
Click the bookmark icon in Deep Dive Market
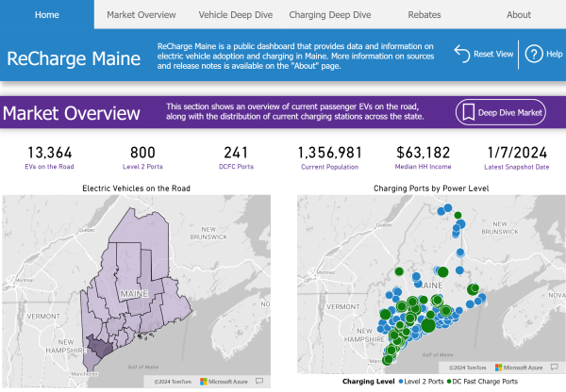[469, 112]
